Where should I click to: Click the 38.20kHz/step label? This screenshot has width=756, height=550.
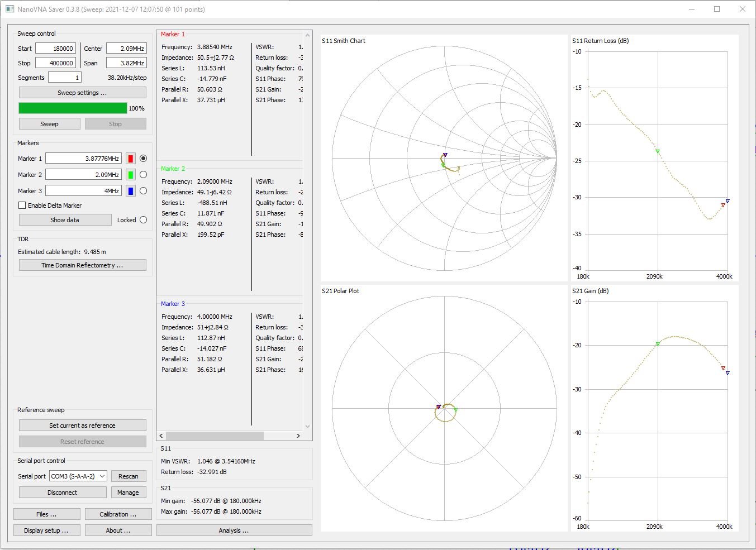tap(127, 78)
